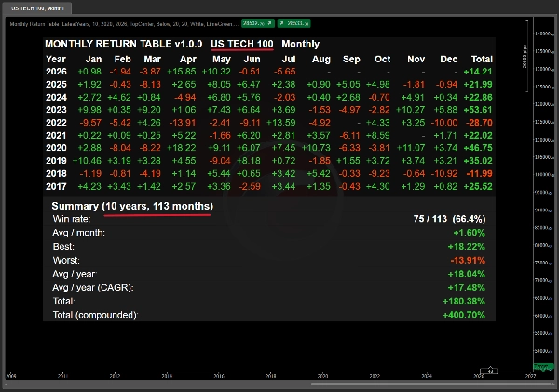Screen dimensions: 559x392
Task: Click the Avg / year value +18.04%
Action: click(x=467, y=274)
